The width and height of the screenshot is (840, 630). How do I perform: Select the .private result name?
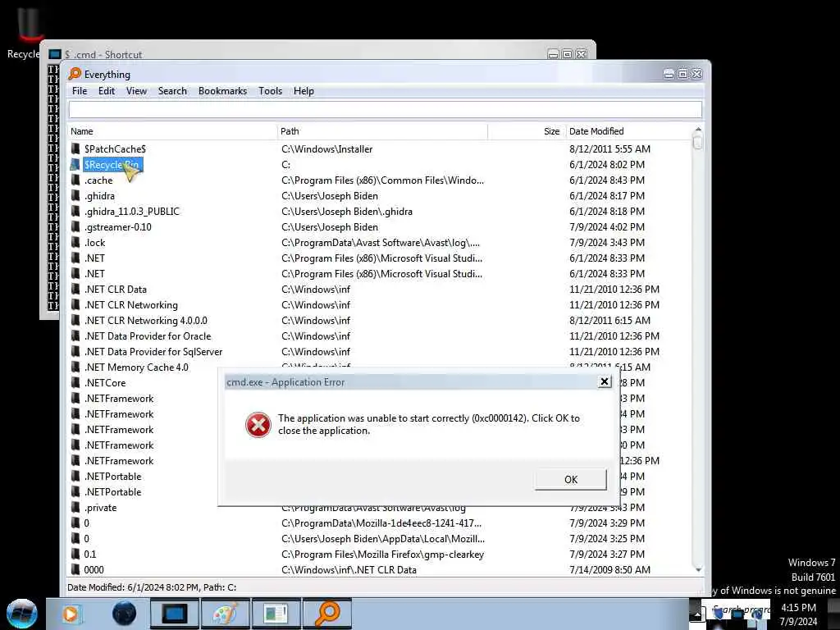tap(100, 507)
